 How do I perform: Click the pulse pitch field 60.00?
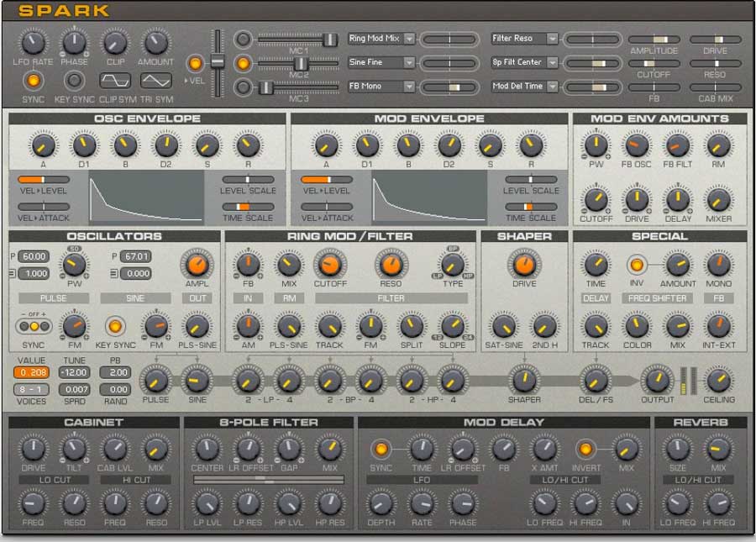[34, 256]
